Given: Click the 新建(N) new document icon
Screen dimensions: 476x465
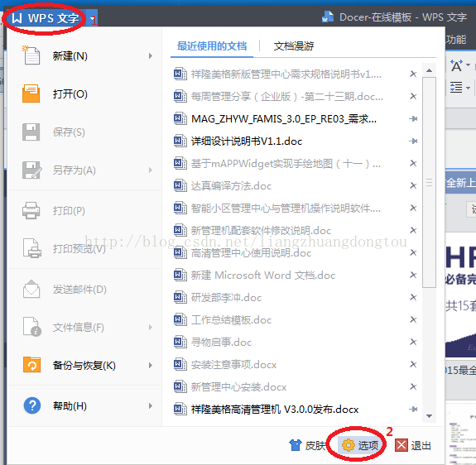Looking at the screenshot, I should pos(31,55).
